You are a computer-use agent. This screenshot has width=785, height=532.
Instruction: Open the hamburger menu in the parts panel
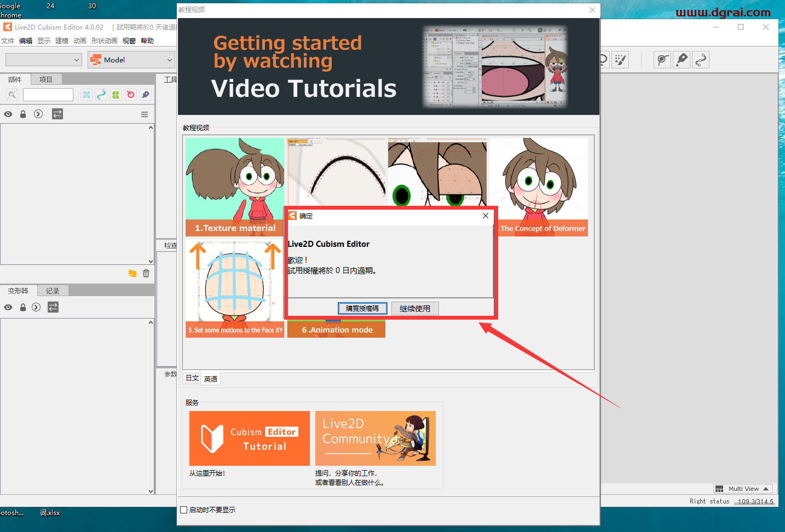click(x=145, y=114)
